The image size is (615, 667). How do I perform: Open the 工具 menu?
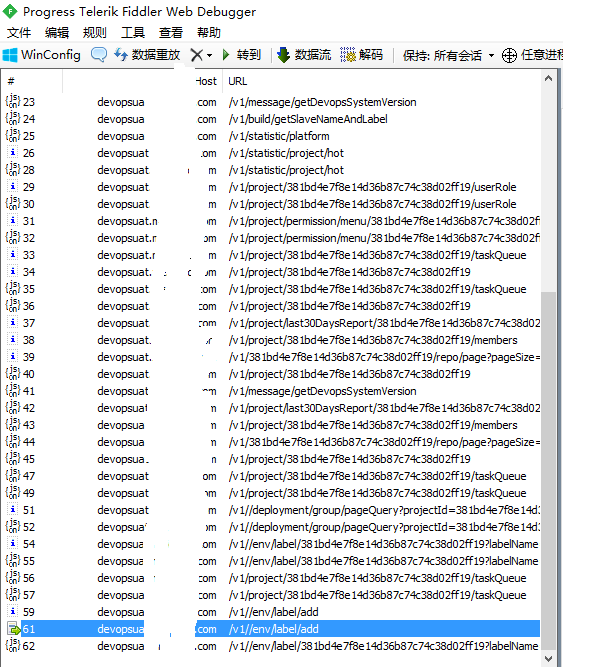[133, 33]
